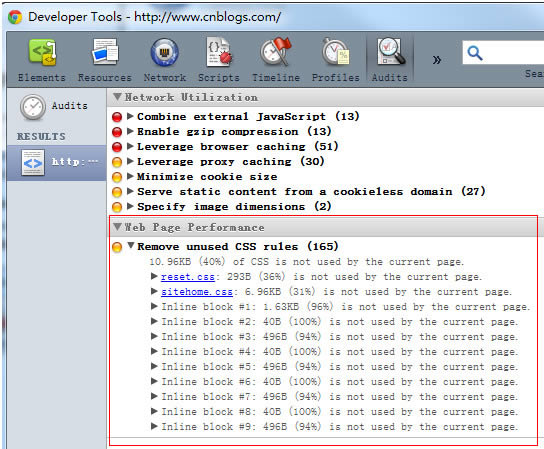Open the Timeline panel icon
544x449 pixels.
[276, 52]
